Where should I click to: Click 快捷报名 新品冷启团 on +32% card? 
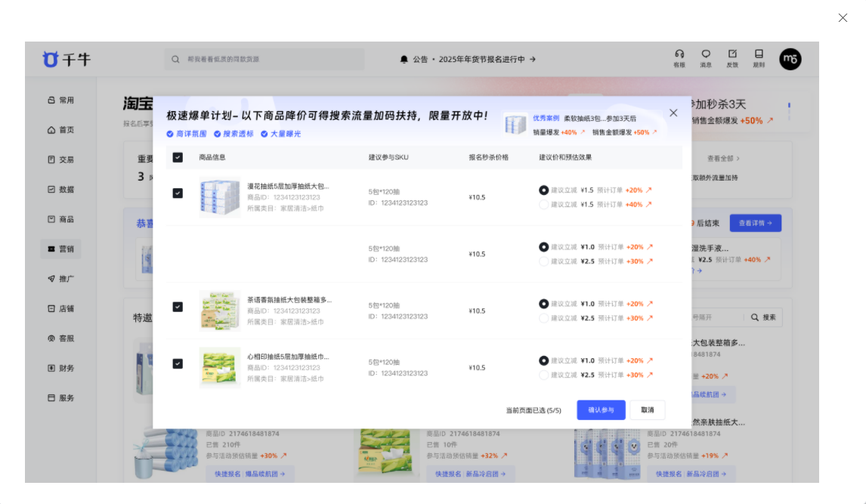tap(471, 474)
